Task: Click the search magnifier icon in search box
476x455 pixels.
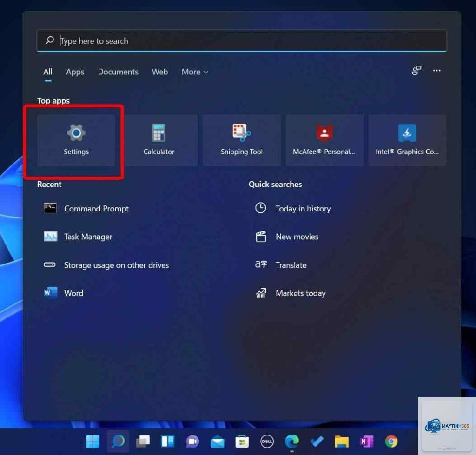Action: (x=49, y=40)
